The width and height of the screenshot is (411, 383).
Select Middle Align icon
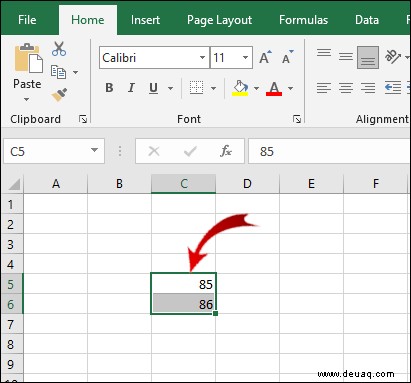click(x=346, y=57)
